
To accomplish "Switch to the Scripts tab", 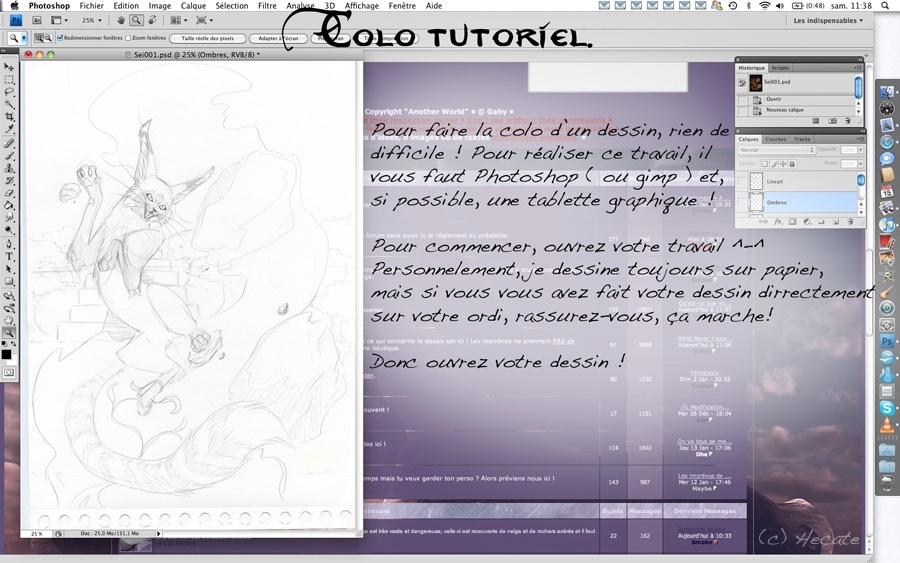I will [780, 68].
